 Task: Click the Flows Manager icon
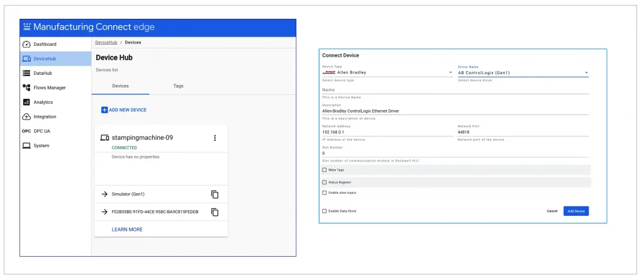pyautogui.click(x=26, y=87)
